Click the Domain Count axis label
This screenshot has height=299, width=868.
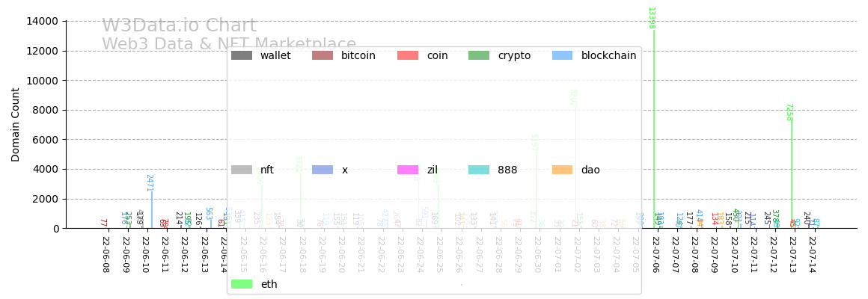pos(16,124)
